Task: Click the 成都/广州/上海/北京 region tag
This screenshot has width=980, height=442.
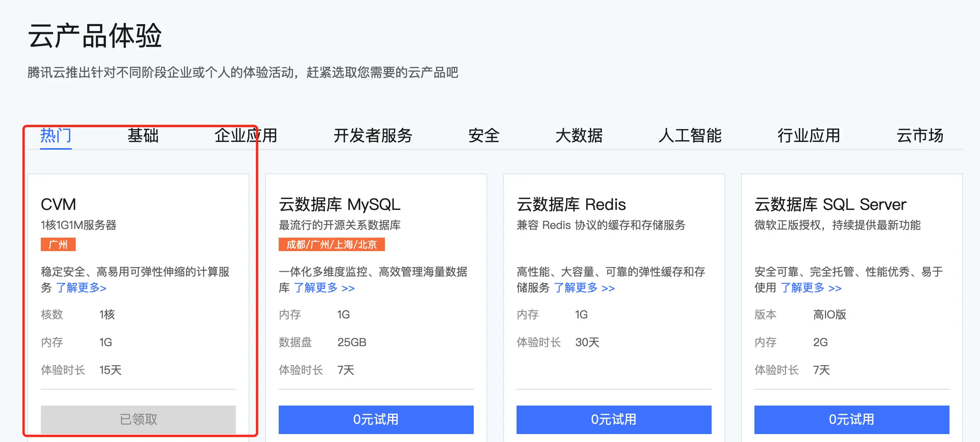Action: pos(332,244)
